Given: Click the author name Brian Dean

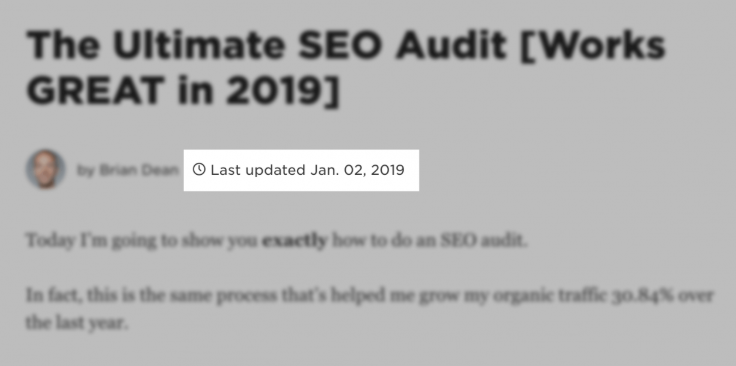Looking at the screenshot, I should [138, 170].
